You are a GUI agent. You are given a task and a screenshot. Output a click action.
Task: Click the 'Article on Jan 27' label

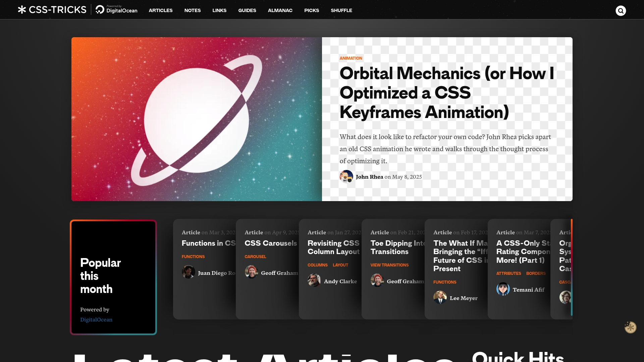pos(334,233)
